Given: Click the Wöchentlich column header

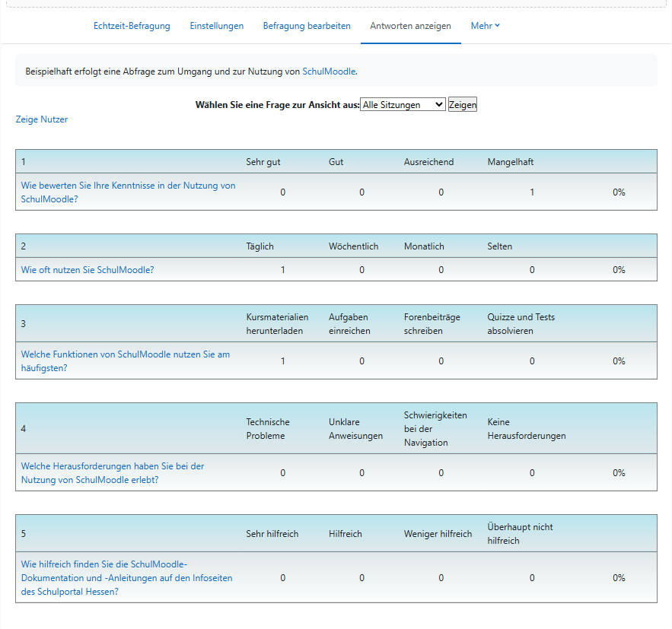Looking at the screenshot, I should [353, 246].
